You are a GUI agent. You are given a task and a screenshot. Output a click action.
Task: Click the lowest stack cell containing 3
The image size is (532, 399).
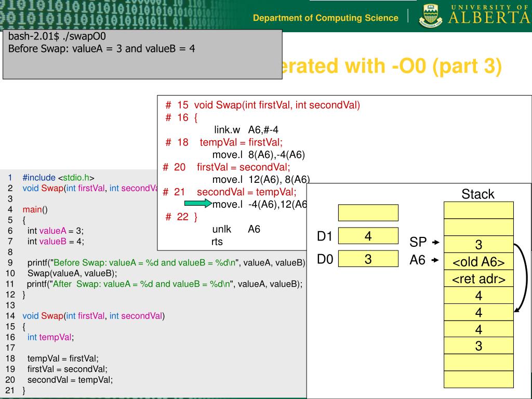click(x=478, y=345)
